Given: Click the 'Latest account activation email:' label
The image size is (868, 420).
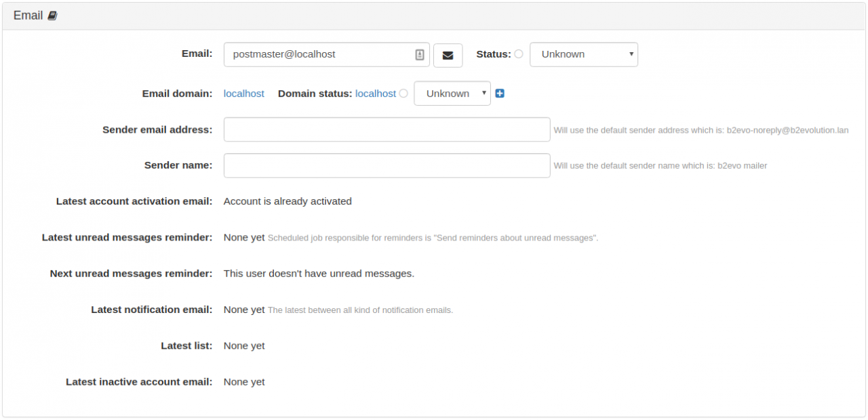Looking at the screenshot, I should point(134,201).
